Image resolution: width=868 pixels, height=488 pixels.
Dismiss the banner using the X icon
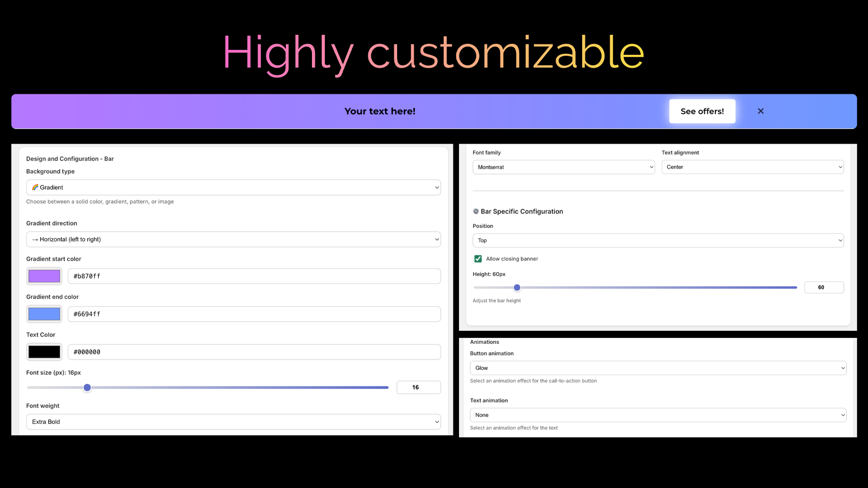761,111
